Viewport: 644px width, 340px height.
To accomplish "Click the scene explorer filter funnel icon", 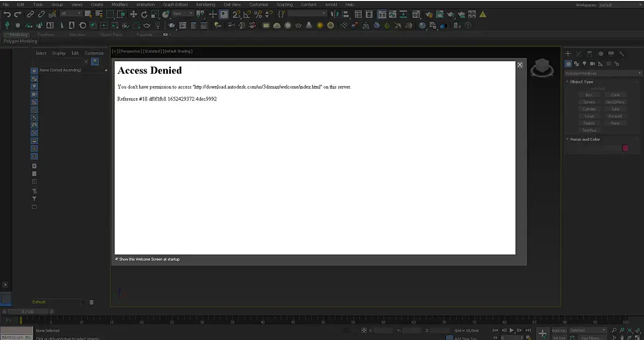I will [96, 62].
